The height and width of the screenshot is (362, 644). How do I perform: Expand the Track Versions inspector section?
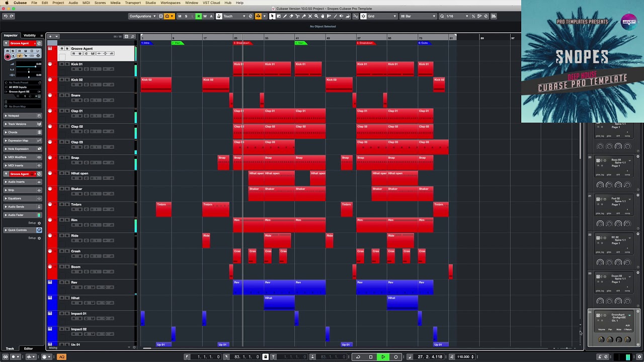click(x=23, y=124)
